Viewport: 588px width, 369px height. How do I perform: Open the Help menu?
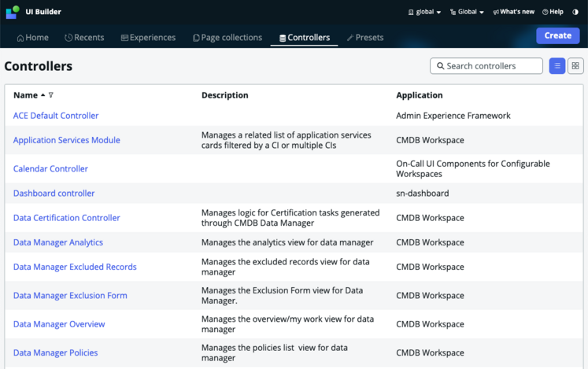(553, 12)
